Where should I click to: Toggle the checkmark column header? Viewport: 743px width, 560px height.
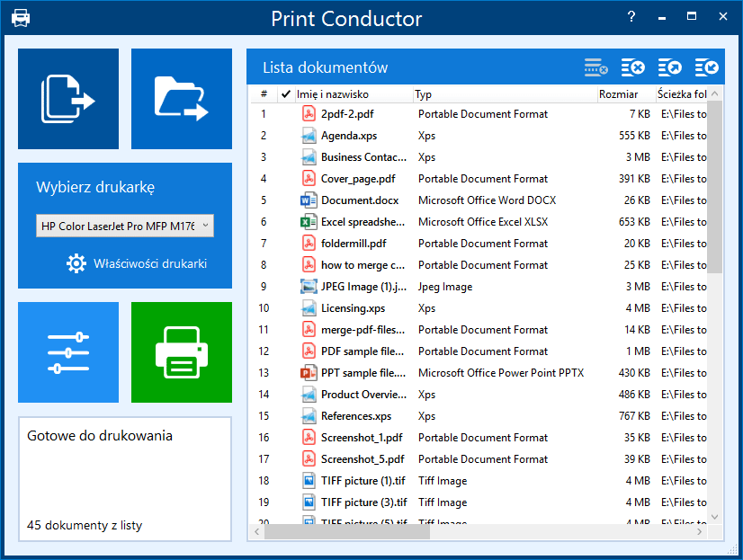(x=285, y=94)
